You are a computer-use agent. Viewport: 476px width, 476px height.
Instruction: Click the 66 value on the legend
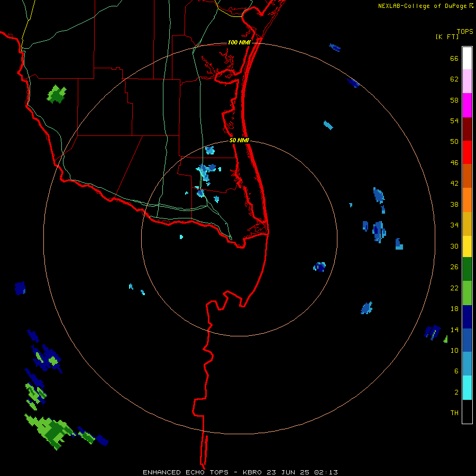[x=454, y=58]
